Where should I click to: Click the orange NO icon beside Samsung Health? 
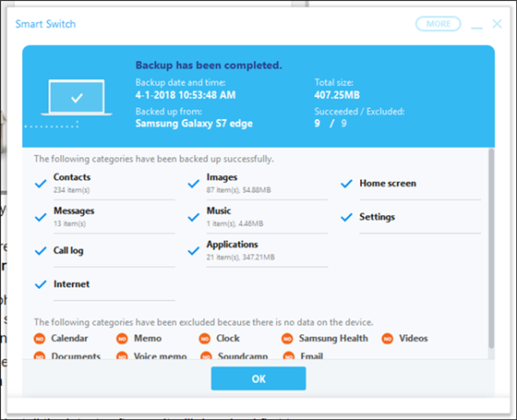pyautogui.click(x=287, y=339)
